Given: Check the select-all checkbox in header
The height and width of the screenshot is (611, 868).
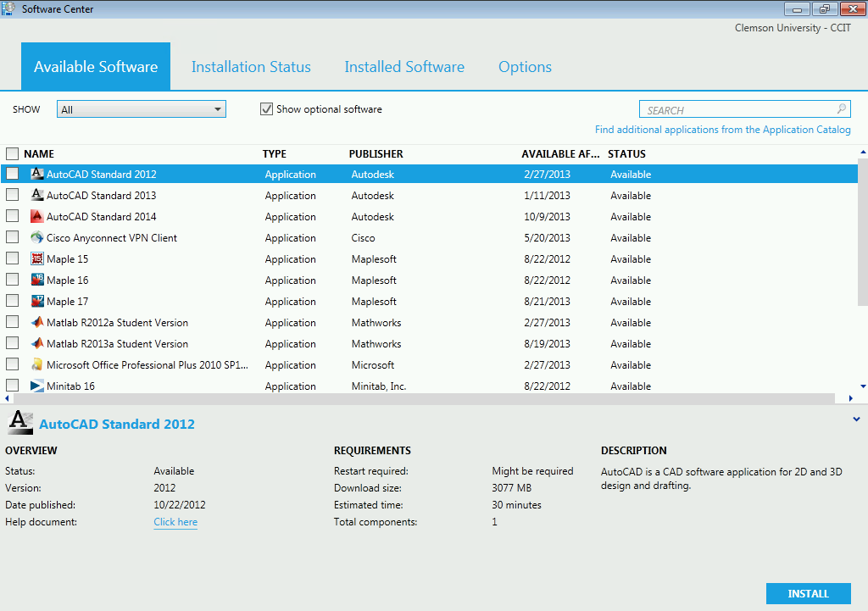Looking at the screenshot, I should click(x=12, y=153).
